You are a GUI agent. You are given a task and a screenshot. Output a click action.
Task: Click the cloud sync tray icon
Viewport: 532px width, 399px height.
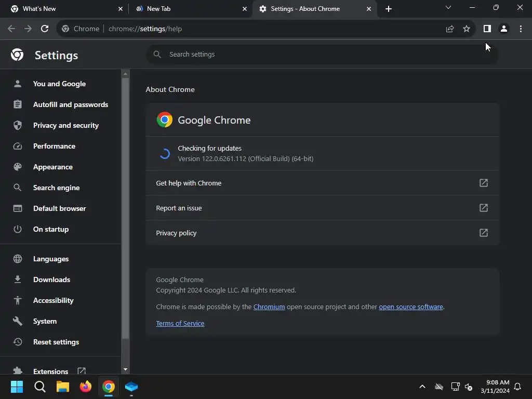pos(439,387)
